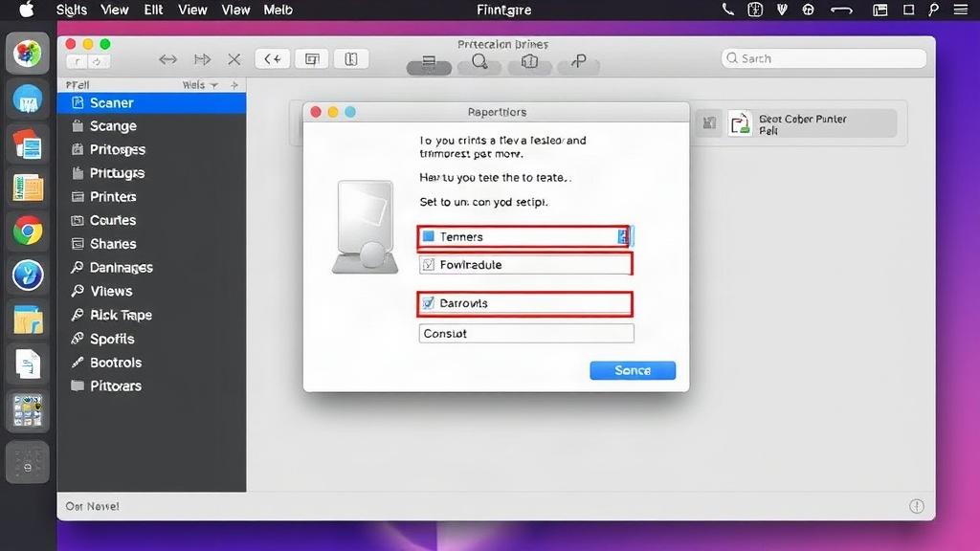Click the book-style toolbar button
Screen dimensions: 980x551
pyautogui.click(x=351, y=59)
